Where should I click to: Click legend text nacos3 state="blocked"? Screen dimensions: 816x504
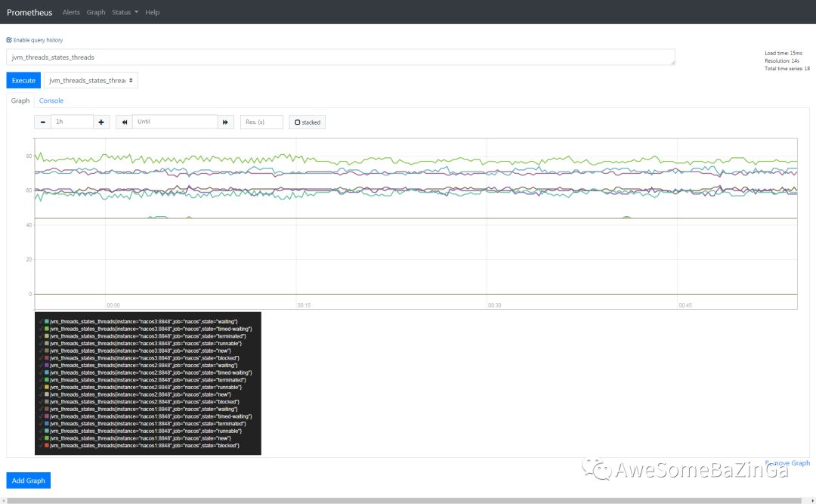tap(144, 358)
